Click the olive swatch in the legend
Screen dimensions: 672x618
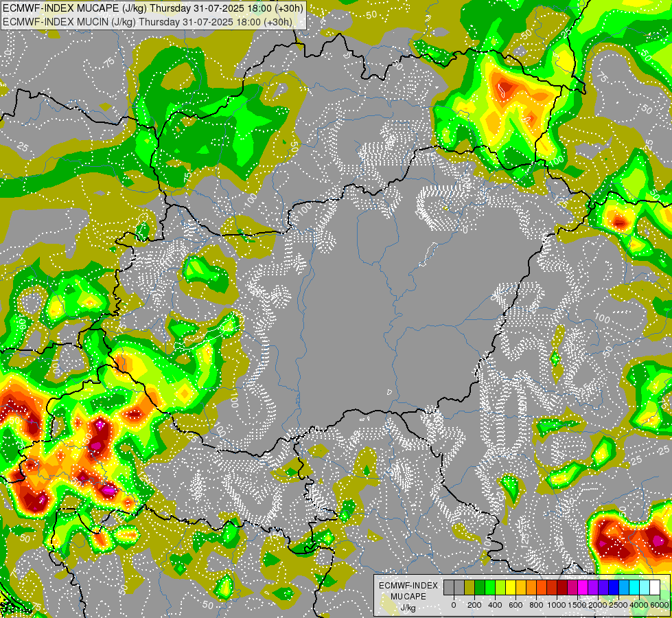click(x=470, y=588)
